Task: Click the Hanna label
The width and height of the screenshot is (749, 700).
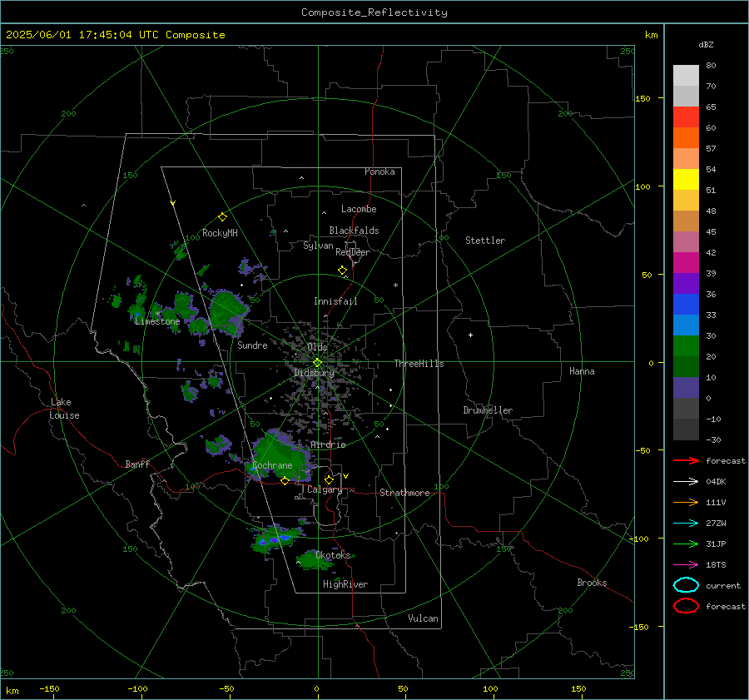Action: point(582,371)
